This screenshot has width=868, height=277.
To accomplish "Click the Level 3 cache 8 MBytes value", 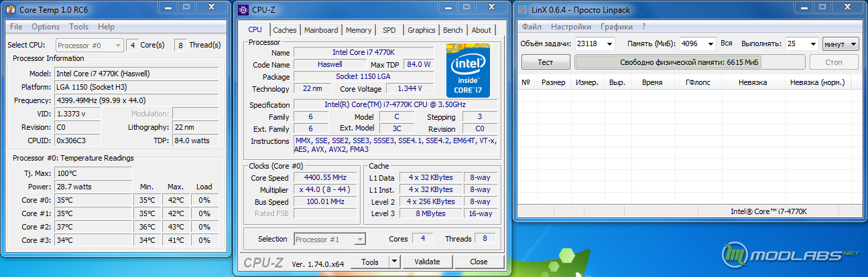I will click(430, 213).
